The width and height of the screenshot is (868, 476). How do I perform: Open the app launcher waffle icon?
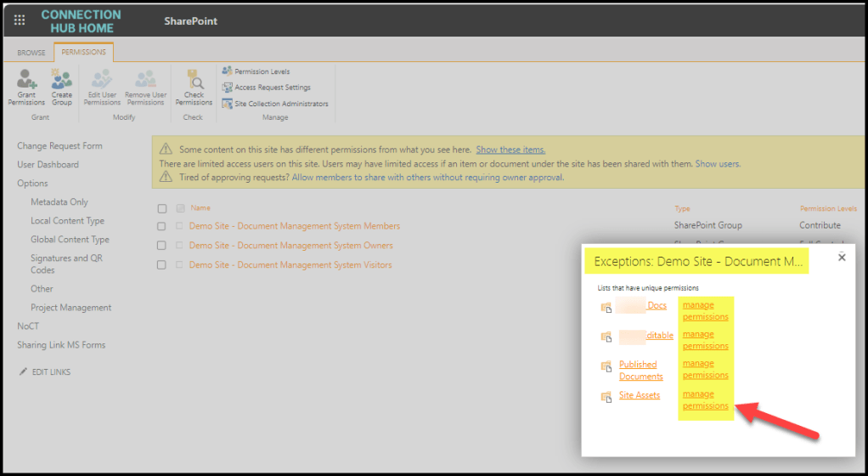tap(20, 20)
